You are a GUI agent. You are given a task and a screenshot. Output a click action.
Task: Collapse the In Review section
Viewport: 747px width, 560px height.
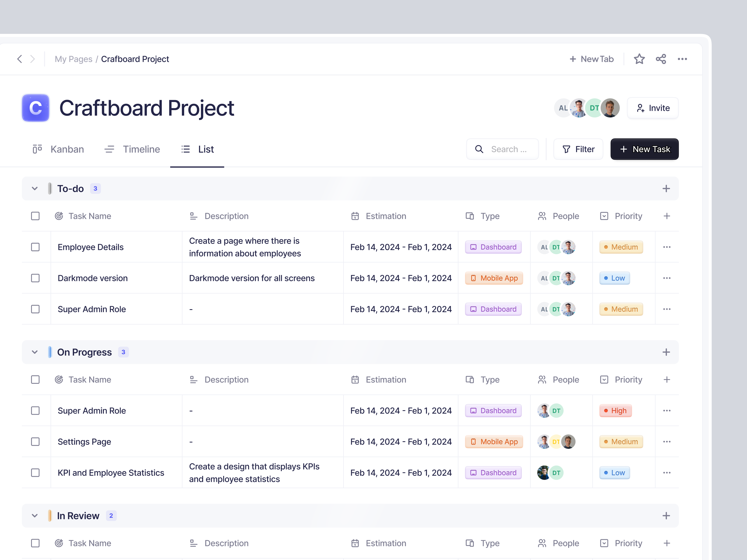tap(35, 515)
